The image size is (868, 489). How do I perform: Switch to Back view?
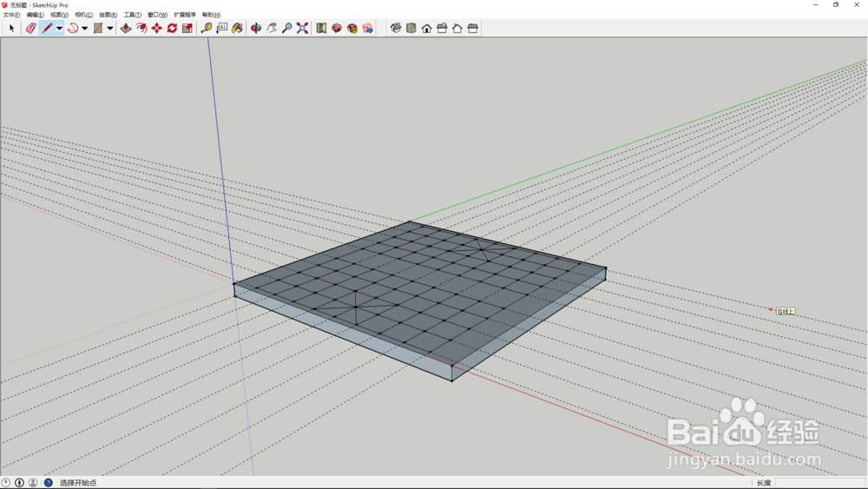[x=457, y=29]
